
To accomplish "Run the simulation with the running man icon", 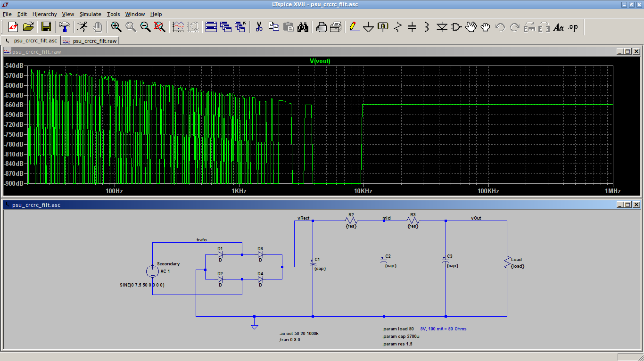I will tap(83, 27).
